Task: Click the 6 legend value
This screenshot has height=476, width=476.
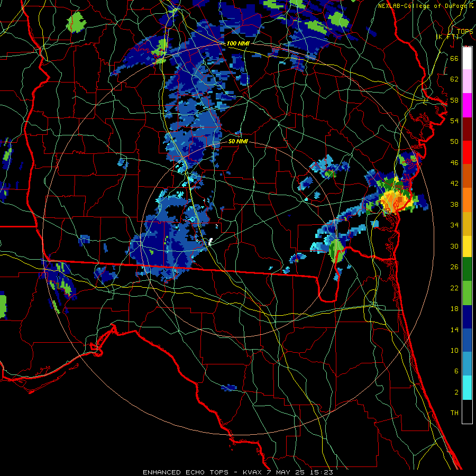Action: pyautogui.click(x=456, y=371)
